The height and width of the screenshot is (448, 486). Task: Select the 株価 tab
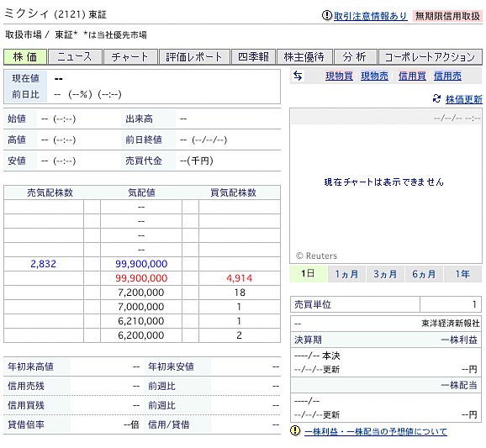click(x=25, y=56)
